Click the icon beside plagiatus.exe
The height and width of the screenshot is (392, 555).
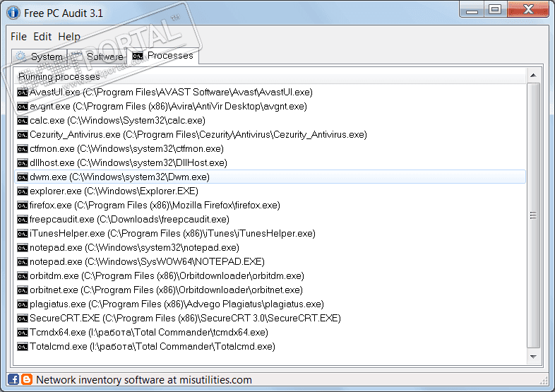[x=23, y=304]
